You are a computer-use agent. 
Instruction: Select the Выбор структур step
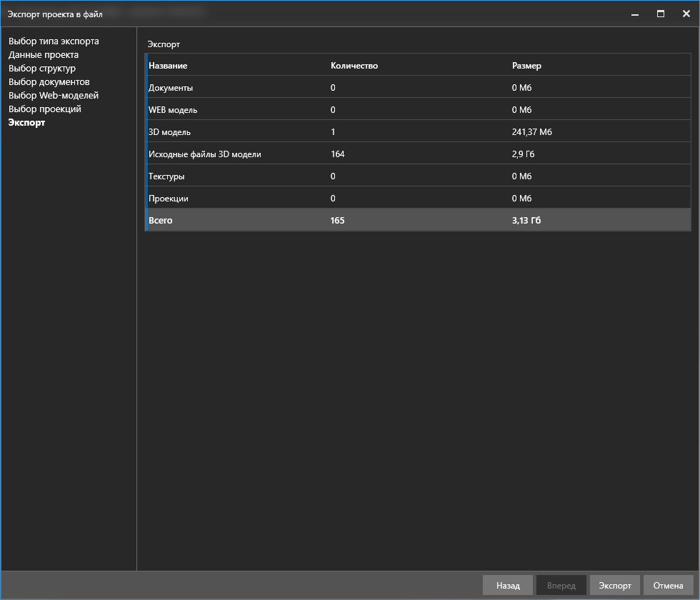click(x=42, y=69)
